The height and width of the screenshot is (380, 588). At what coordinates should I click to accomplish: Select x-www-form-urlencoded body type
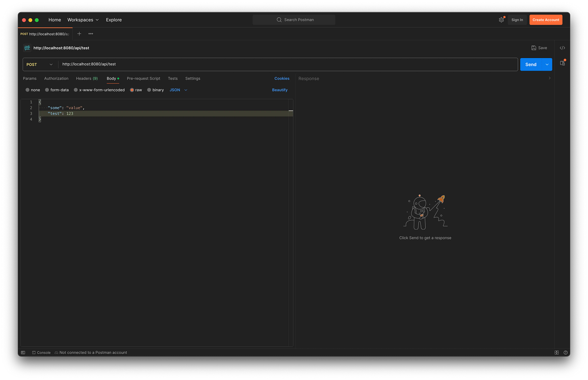point(99,90)
